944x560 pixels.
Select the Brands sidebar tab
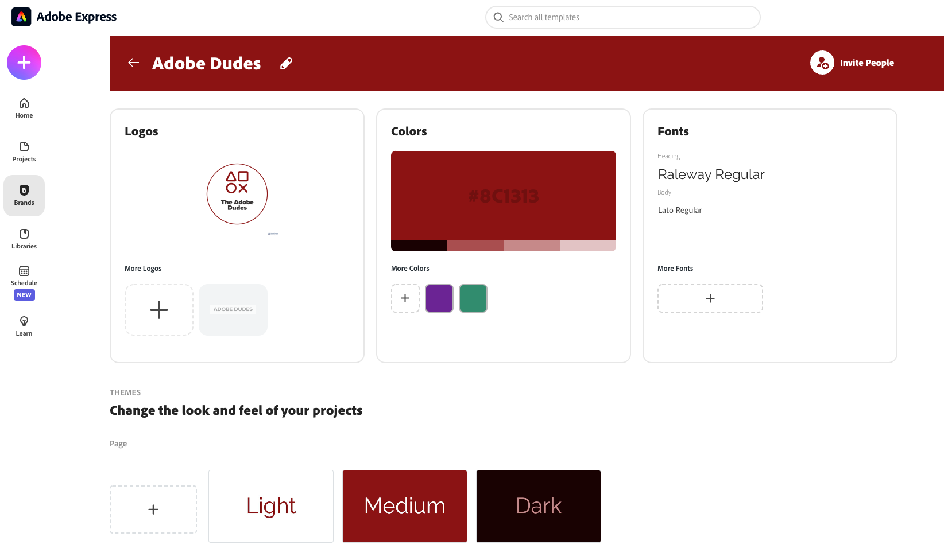pos(24,195)
